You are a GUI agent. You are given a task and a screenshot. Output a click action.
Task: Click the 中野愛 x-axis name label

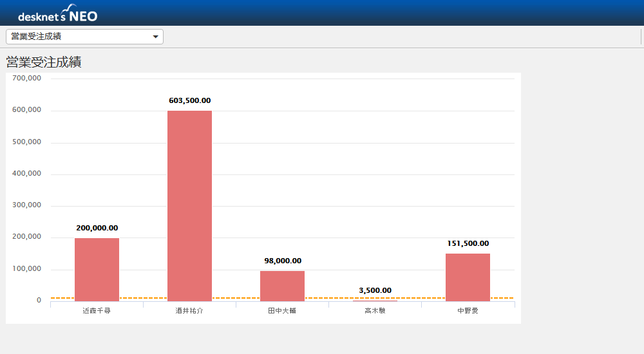point(468,311)
